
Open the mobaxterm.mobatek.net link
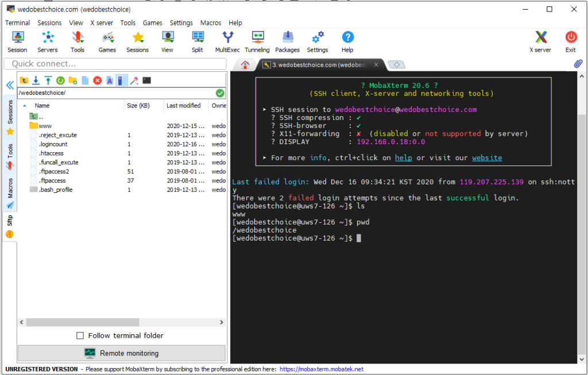(x=321, y=369)
